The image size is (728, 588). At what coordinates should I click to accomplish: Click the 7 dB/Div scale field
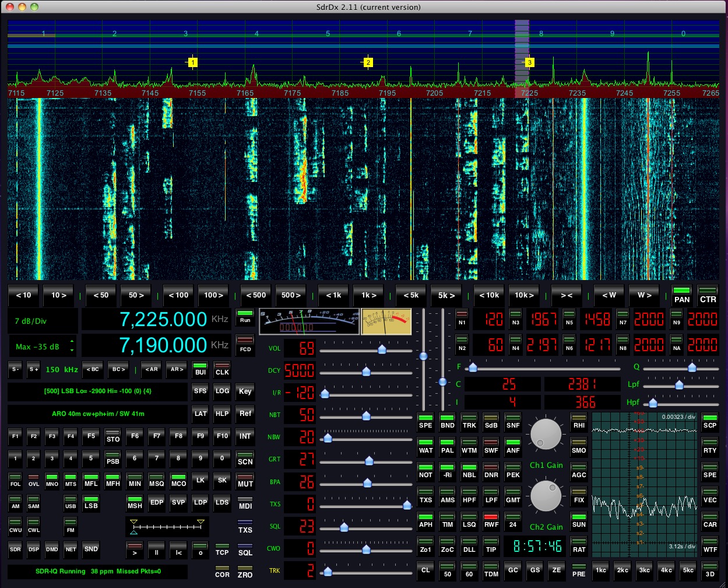tap(42, 321)
